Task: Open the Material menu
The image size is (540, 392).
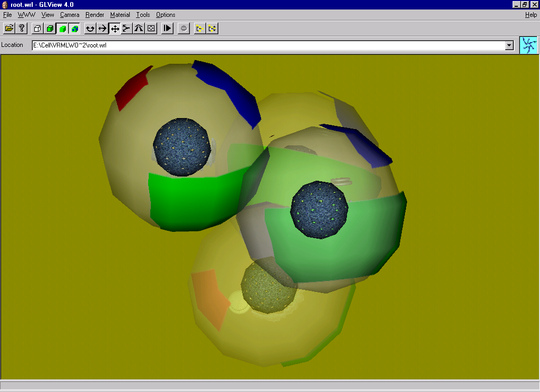Action: click(120, 15)
